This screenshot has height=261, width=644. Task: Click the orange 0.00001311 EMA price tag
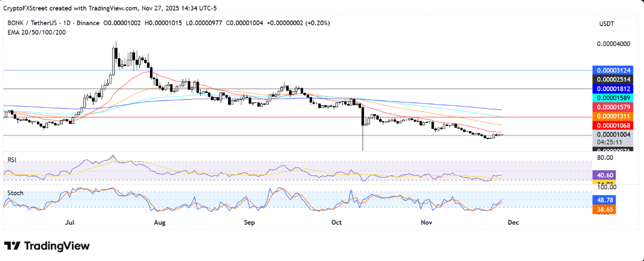click(614, 116)
